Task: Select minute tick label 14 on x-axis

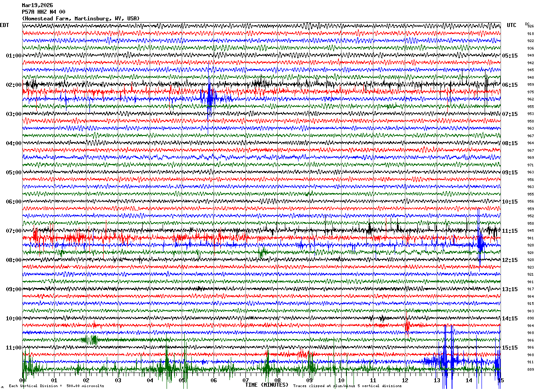Action: 469,380
